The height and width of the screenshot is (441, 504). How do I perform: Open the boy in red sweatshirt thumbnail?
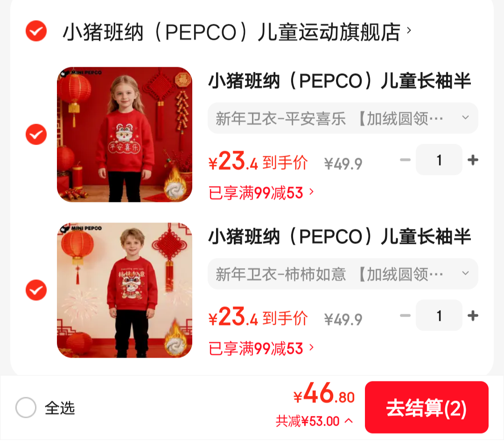tap(125, 290)
